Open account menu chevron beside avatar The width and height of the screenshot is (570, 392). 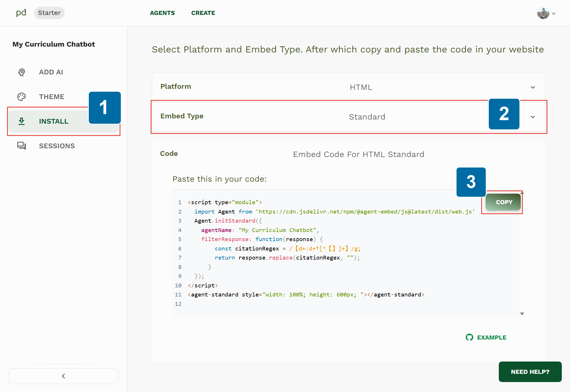pyautogui.click(x=554, y=13)
